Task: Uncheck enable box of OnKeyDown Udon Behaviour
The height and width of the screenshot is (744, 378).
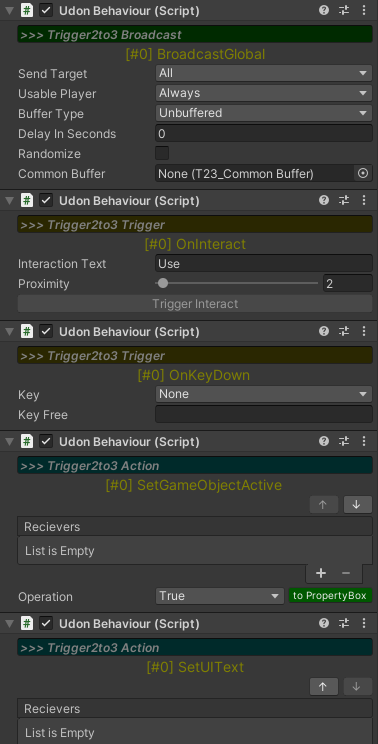Action: [x=46, y=332]
